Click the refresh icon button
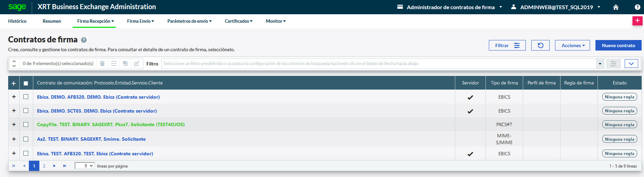The width and height of the screenshot is (644, 177). [540, 45]
